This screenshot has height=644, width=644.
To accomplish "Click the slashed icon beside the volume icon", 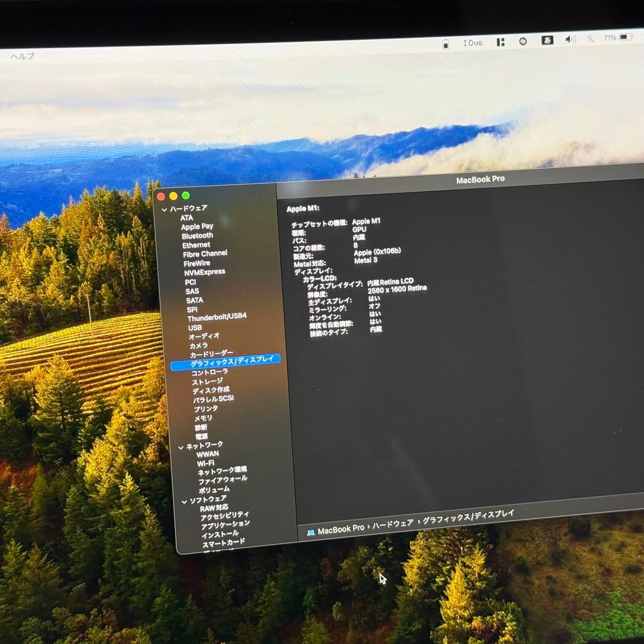I will [590, 39].
